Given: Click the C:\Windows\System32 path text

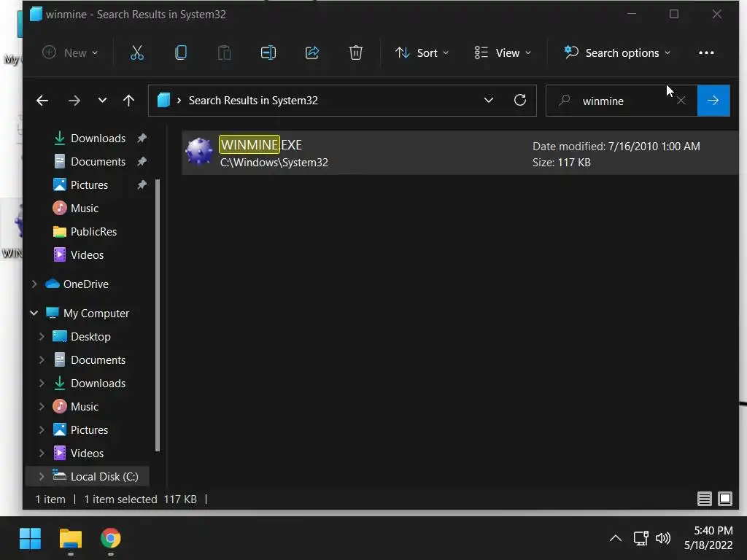Looking at the screenshot, I should click(274, 163).
